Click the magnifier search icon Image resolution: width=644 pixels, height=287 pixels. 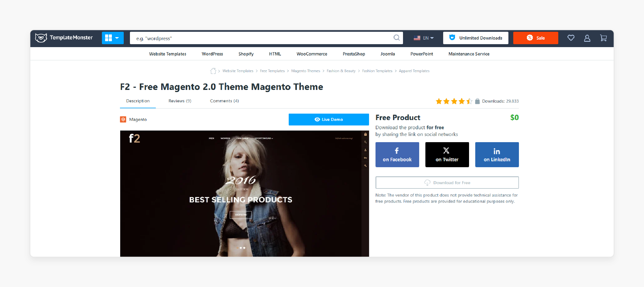[x=397, y=38]
